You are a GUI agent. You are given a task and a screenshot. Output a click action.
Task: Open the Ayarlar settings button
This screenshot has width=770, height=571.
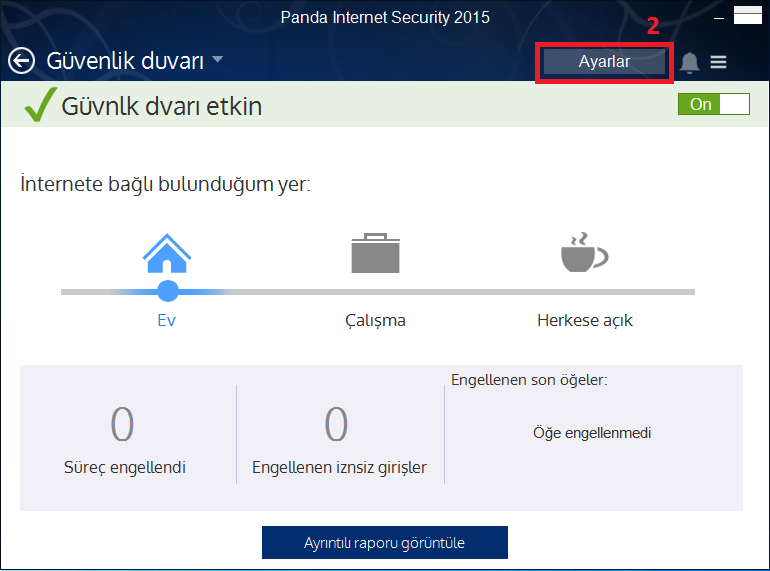tap(604, 62)
